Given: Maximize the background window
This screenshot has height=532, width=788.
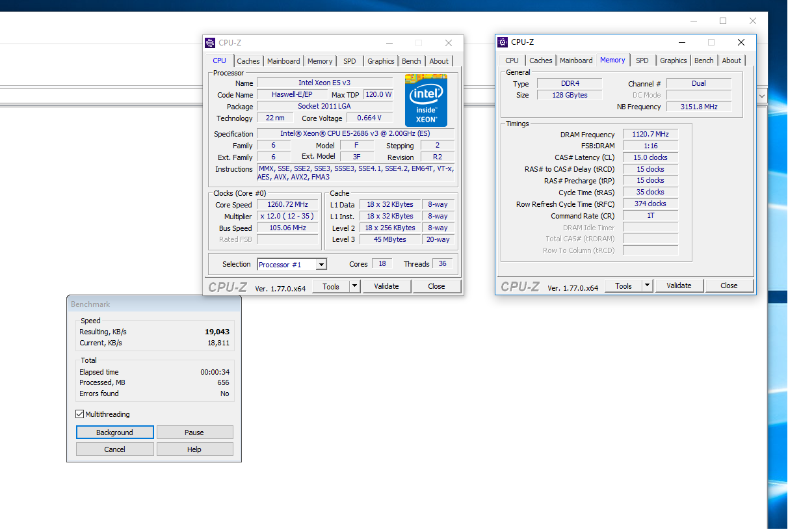Looking at the screenshot, I should coord(723,21).
